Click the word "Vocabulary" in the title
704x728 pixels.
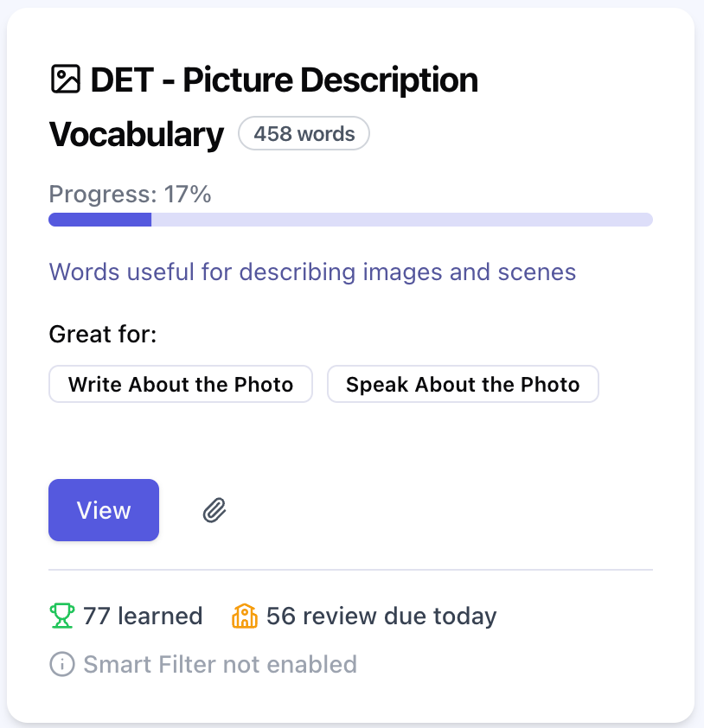137,135
